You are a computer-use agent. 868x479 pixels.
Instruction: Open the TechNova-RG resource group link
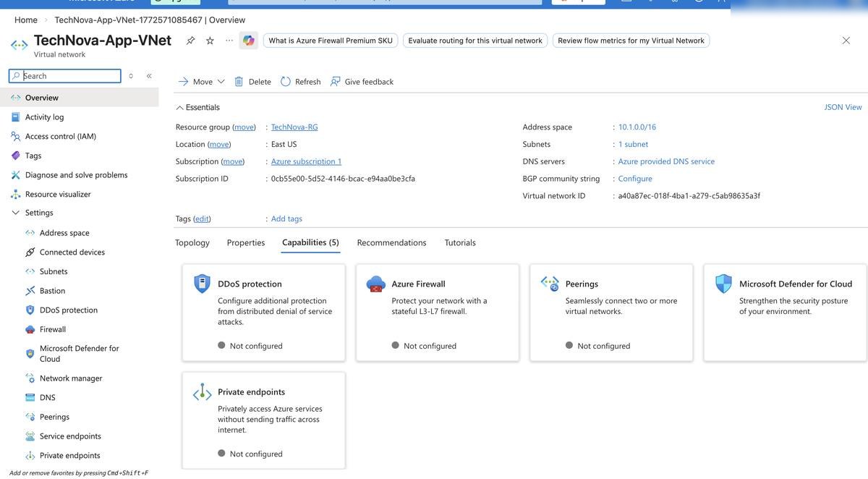(x=294, y=127)
